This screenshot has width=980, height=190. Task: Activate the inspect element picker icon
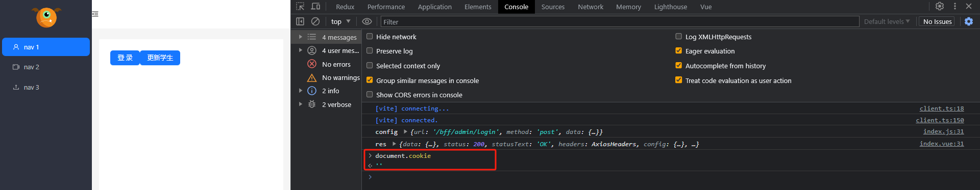(x=300, y=7)
